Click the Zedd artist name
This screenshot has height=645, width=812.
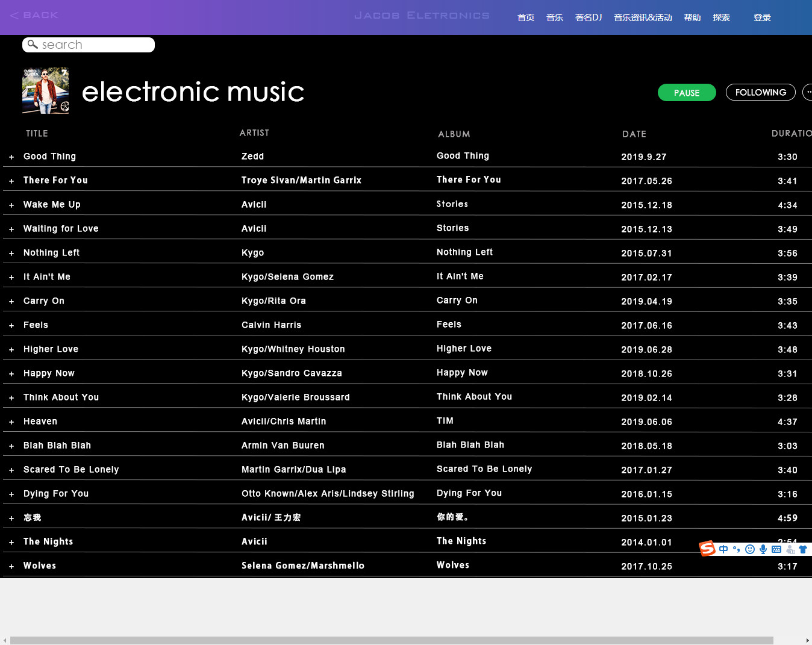[x=252, y=157]
